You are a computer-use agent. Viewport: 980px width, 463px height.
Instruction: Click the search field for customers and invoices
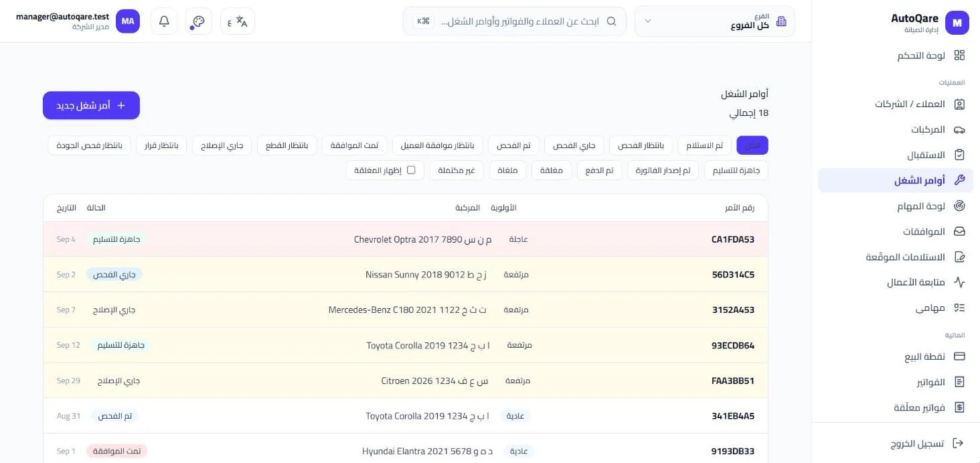[515, 21]
